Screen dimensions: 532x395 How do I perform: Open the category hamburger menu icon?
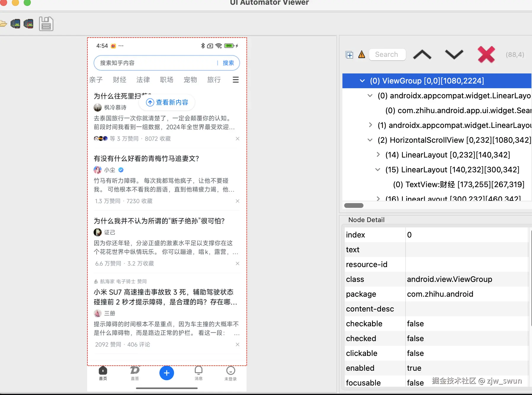(x=236, y=80)
